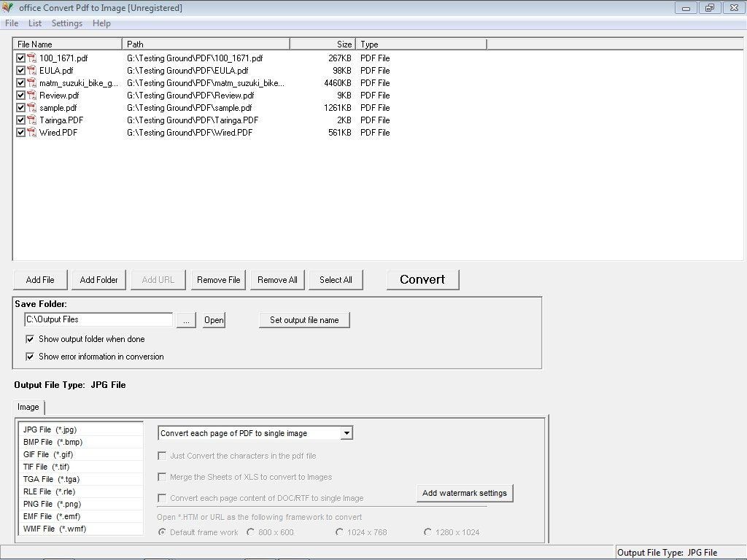This screenshot has height=560, width=747.
Task: Click the PDF icon beside Wired.PDF
Action: point(31,133)
